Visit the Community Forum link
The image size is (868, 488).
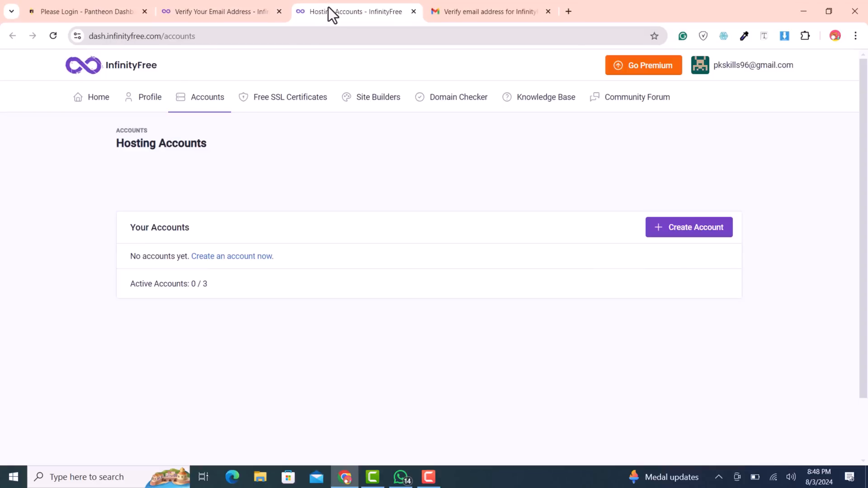(x=630, y=97)
